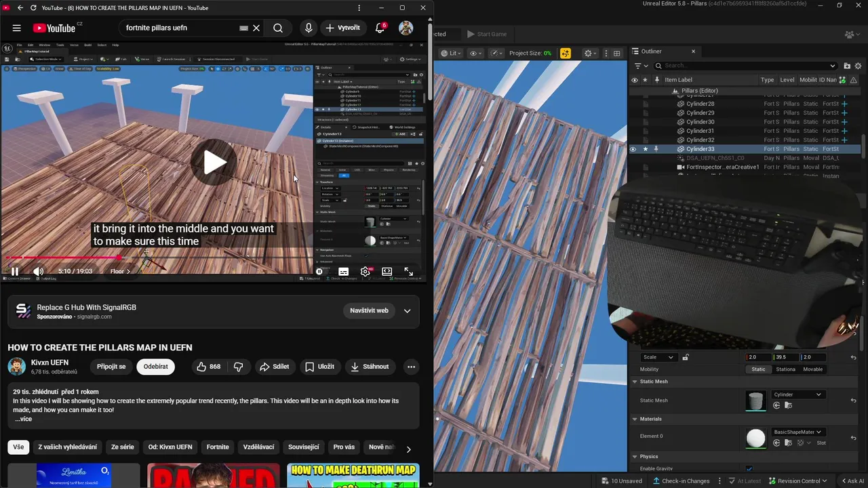Open the more actions three-dot menu
Image resolution: width=868 pixels, height=488 pixels.
coord(411,367)
